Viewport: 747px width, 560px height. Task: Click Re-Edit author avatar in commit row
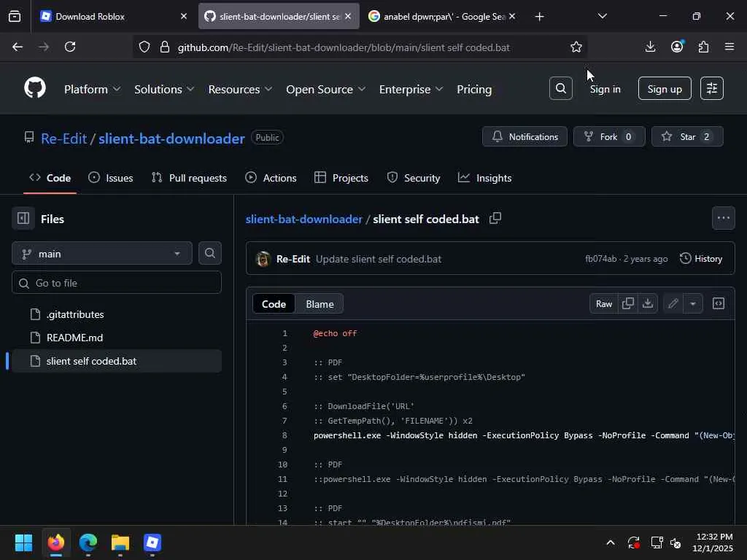click(263, 259)
